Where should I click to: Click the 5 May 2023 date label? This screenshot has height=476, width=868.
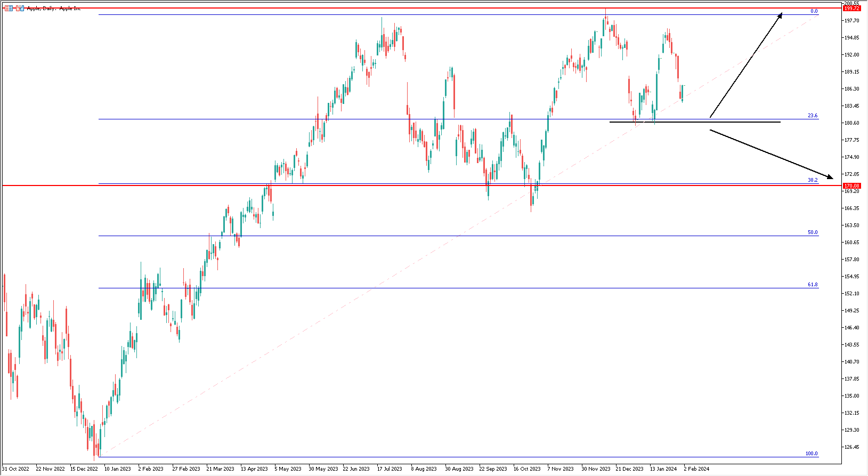point(288,469)
